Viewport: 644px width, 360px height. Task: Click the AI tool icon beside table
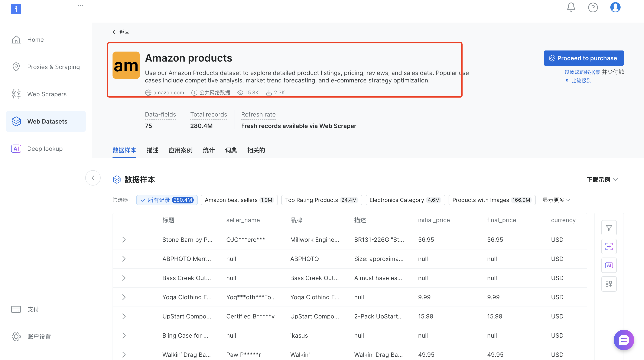coord(609,265)
